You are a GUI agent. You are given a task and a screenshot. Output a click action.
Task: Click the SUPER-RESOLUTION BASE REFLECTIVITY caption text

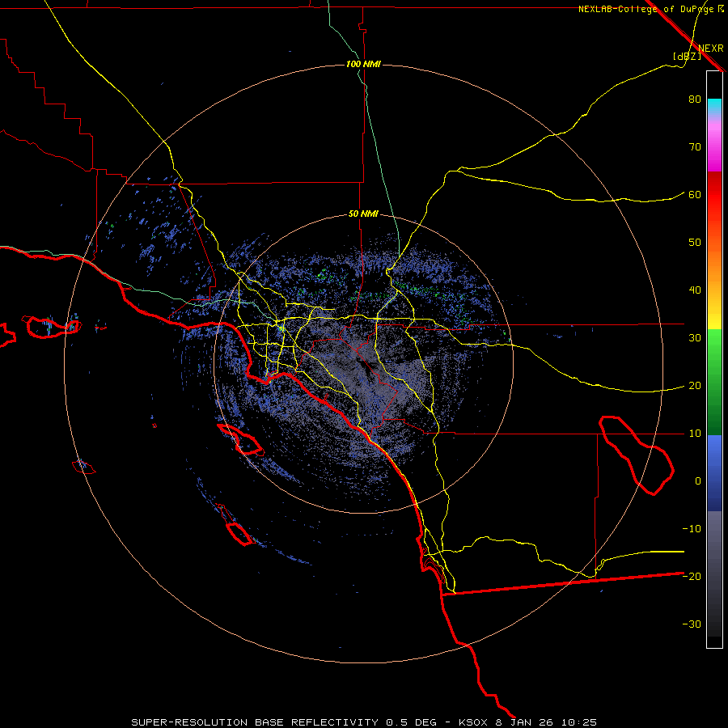point(255,722)
